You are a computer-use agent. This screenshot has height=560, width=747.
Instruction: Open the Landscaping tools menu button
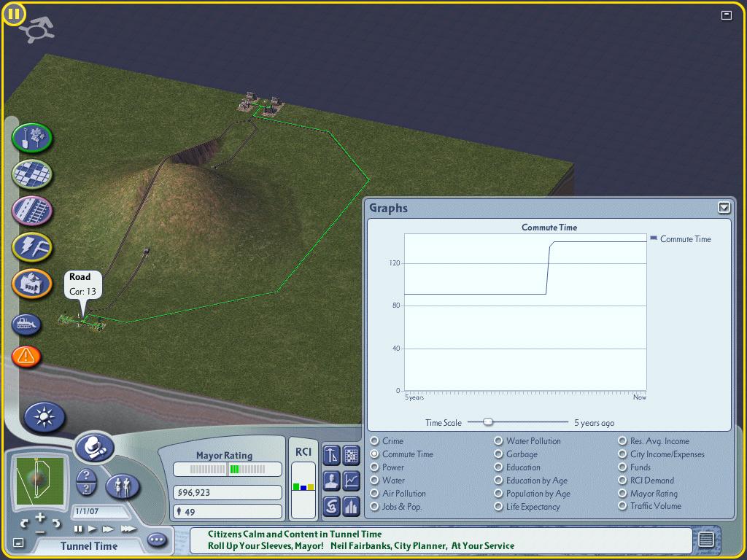(x=32, y=138)
